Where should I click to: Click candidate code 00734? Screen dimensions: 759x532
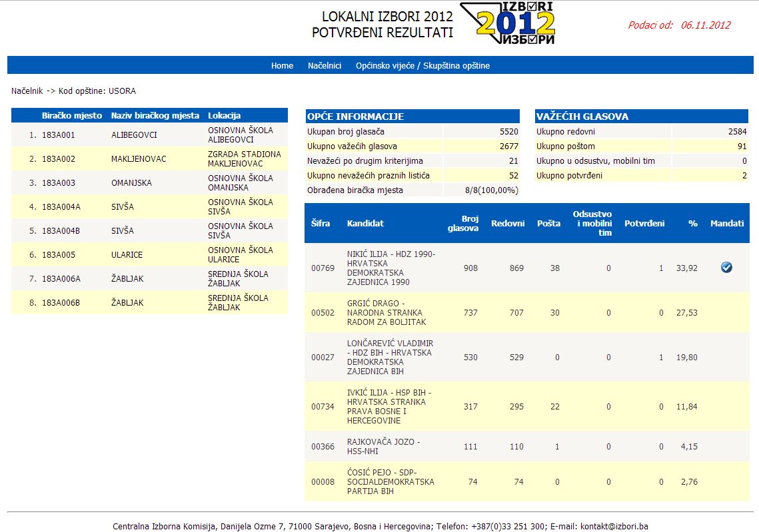click(323, 407)
